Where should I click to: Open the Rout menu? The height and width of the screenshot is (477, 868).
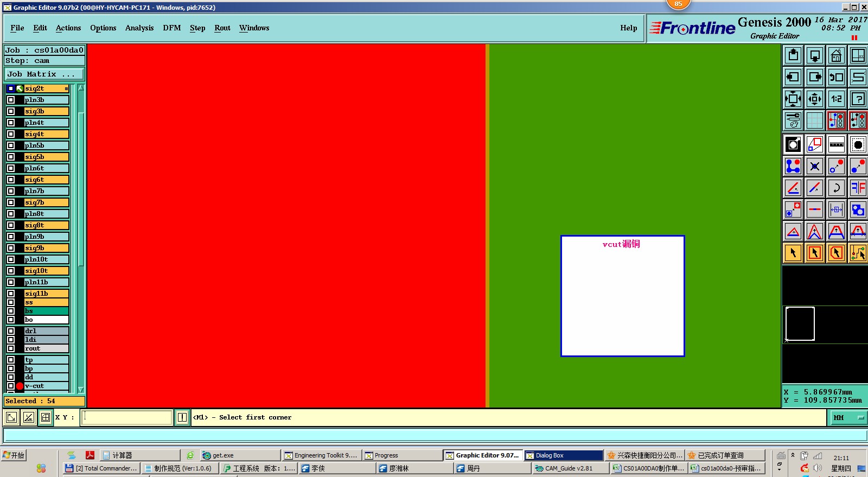[222, 28]
